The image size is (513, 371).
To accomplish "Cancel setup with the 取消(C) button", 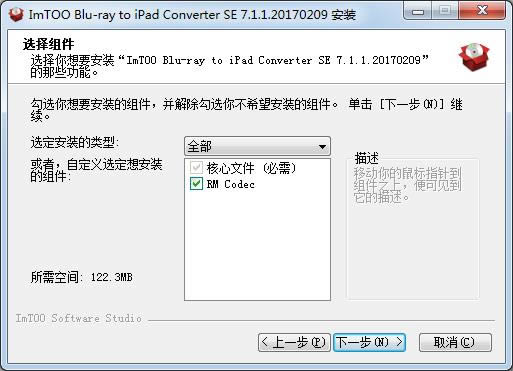I will point(455,342).
